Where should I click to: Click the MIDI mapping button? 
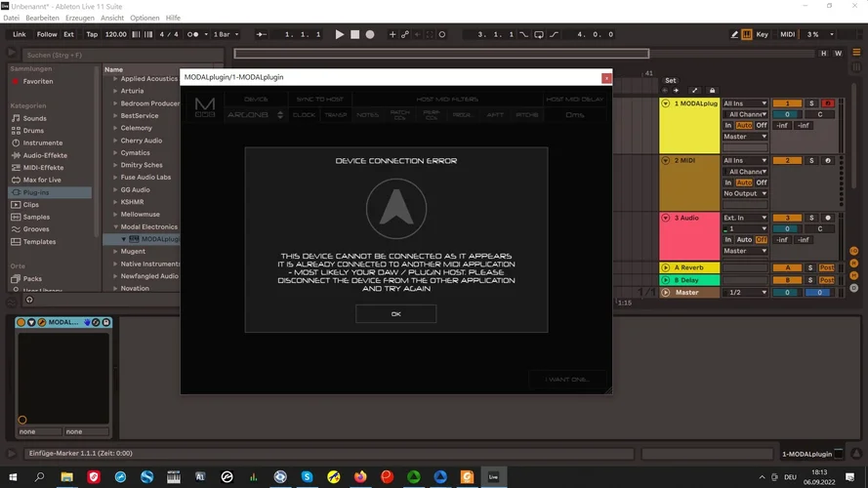click(x=787, y=34)
